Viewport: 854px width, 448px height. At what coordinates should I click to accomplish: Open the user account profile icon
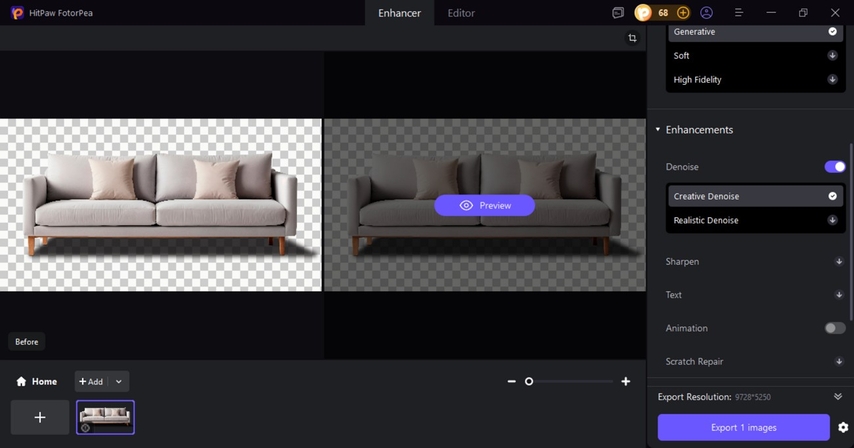pyautogui.click(x=707, y=13)
